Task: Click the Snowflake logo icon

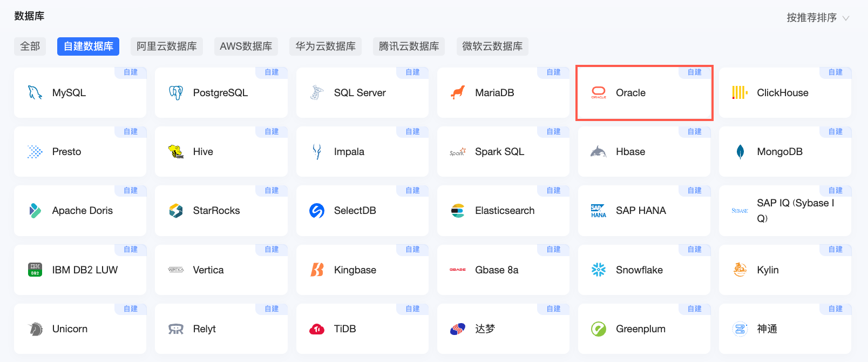Action: tap(599, 270)
